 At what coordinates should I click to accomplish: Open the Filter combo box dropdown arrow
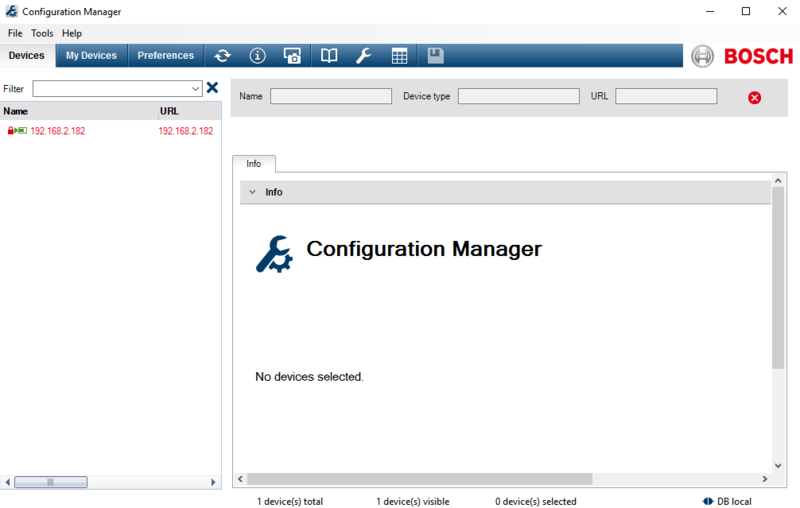pos(195,89)
